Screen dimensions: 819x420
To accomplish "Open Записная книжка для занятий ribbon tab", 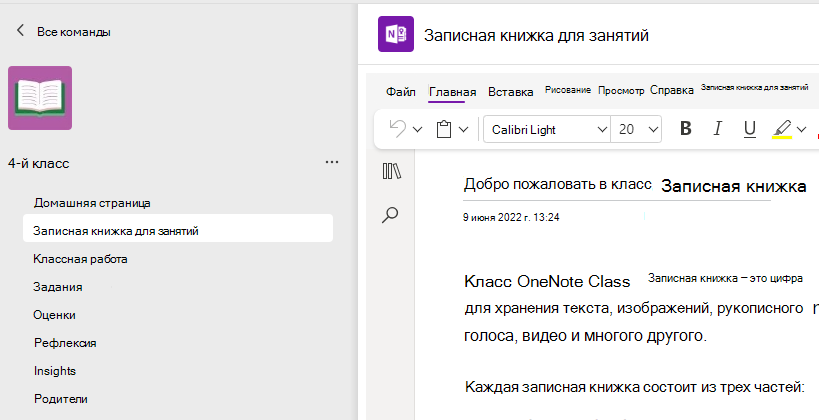I will click(x=754, y=87).
